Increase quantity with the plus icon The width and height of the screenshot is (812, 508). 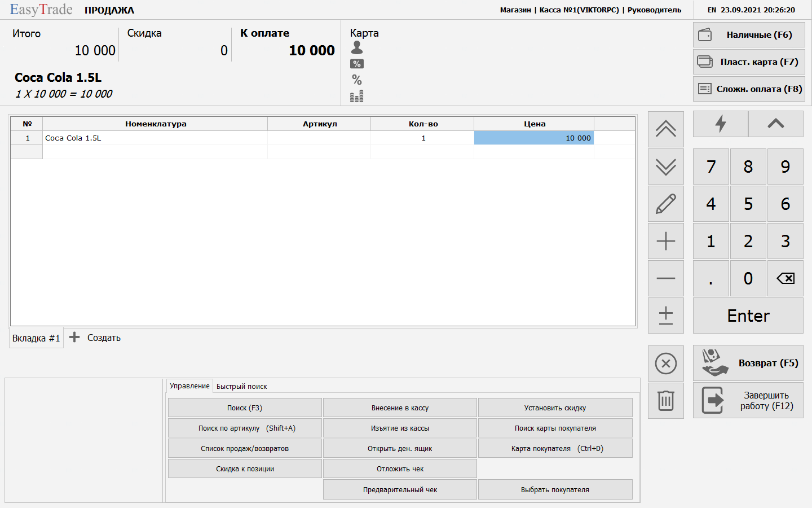point(666,241)
